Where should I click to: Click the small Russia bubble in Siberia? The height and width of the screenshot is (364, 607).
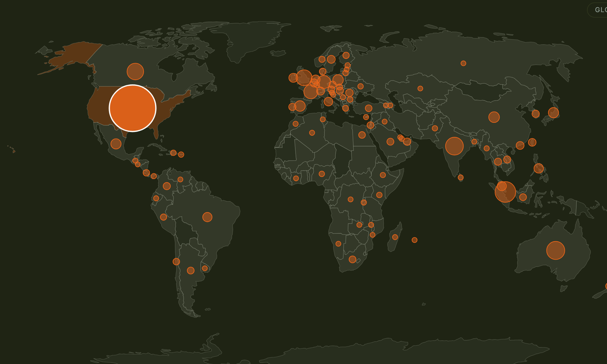click(x=463, y=63)
